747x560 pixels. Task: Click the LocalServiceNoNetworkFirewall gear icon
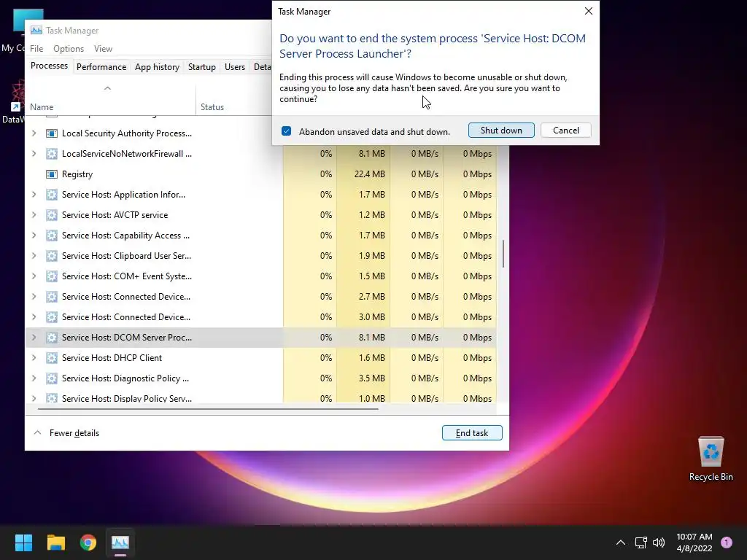click(52, 154)
